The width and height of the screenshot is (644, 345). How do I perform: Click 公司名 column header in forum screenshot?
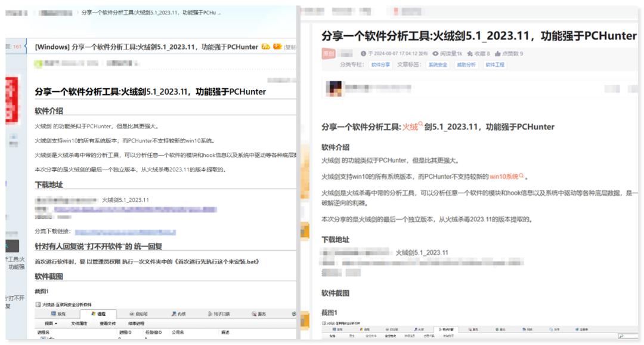[178, 332]
